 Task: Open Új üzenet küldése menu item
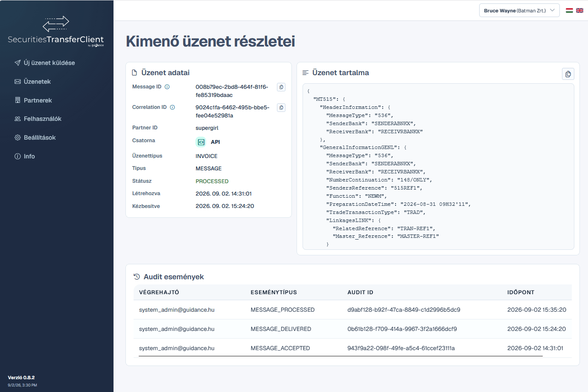(45, 63)
